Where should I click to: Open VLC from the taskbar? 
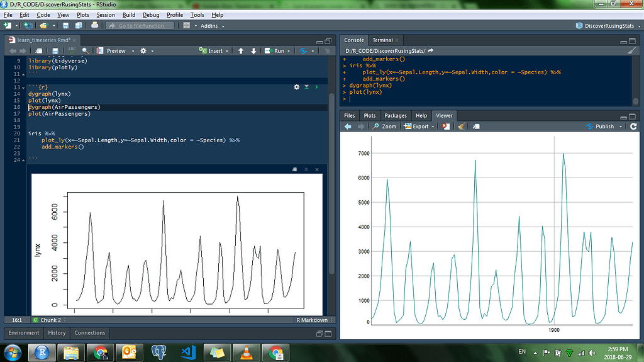[x=246, y=353]
